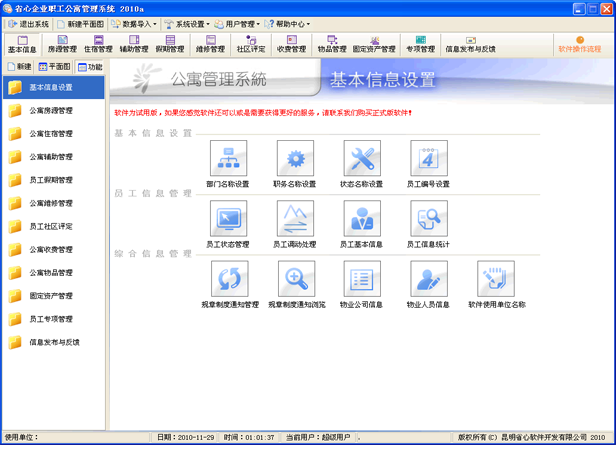Switch to the 房源管理 toolbar tab
616x462 pixels.
62,44
